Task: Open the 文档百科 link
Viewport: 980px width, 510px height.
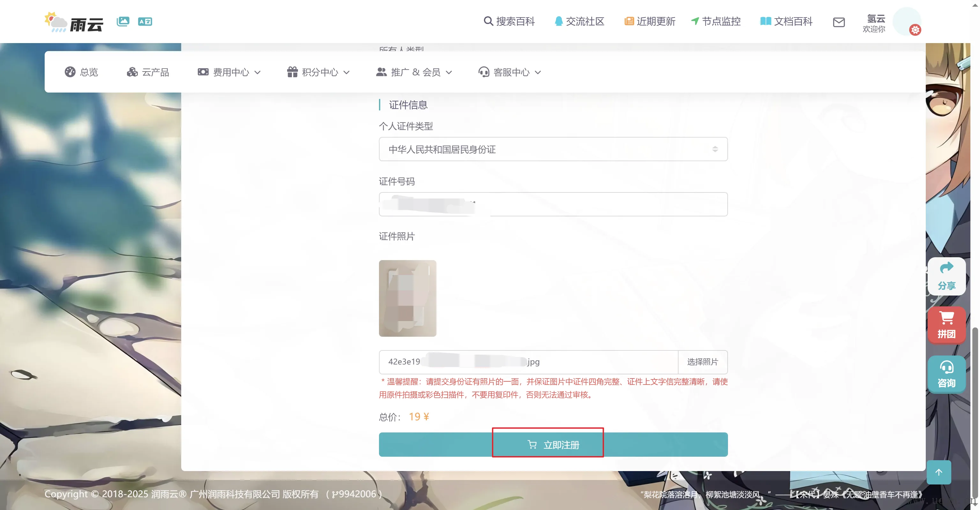Action: coord(786,21)
